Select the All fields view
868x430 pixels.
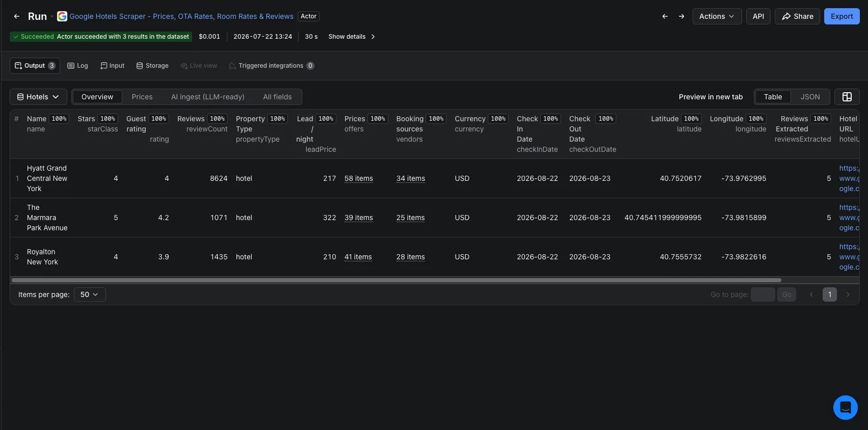(277, 97)
